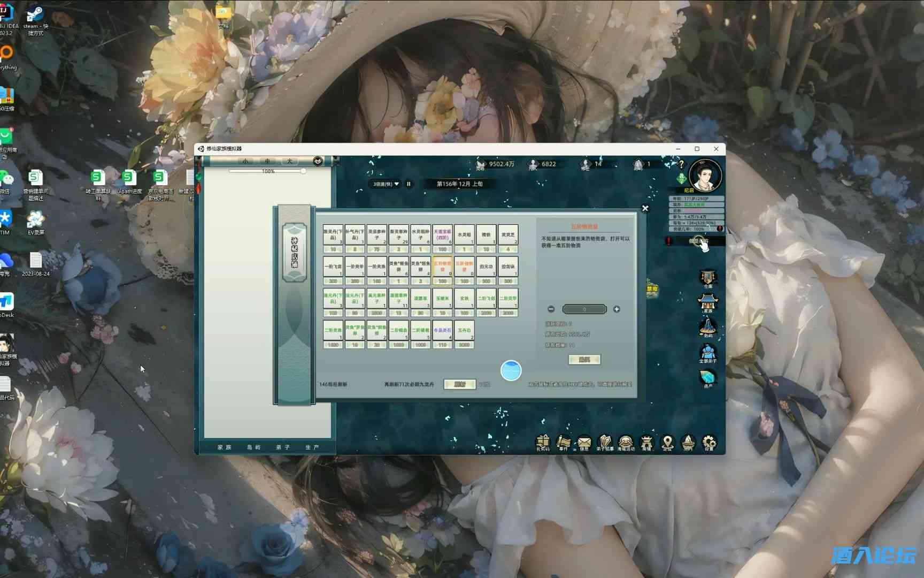
Task: Open the 家族 family building icon
Action: 708,302
